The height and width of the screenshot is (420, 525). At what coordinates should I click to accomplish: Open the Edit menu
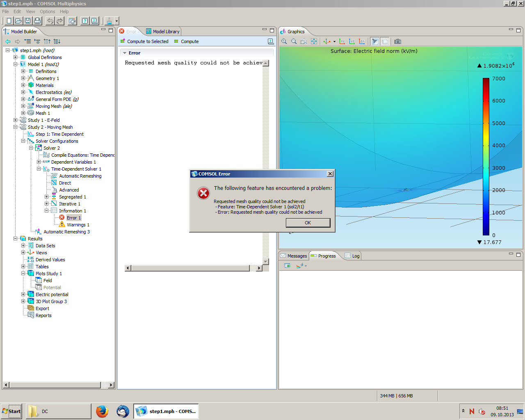coord(17,11)
